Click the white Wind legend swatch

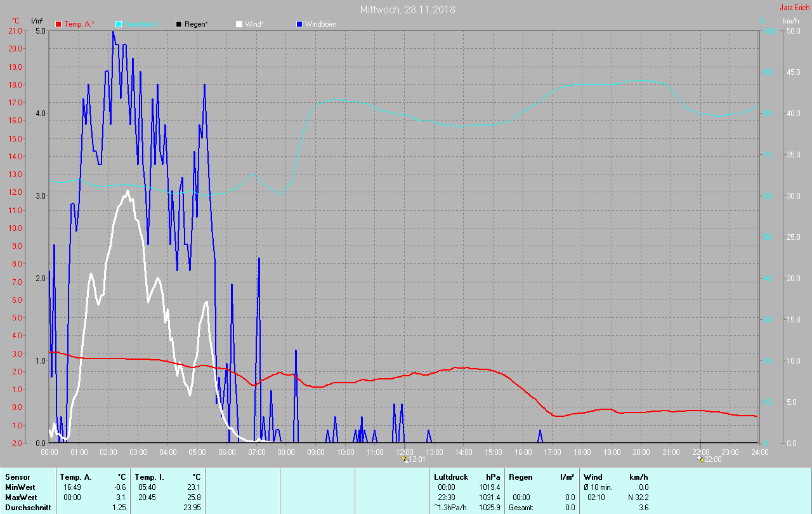click(x=239, y=24)
